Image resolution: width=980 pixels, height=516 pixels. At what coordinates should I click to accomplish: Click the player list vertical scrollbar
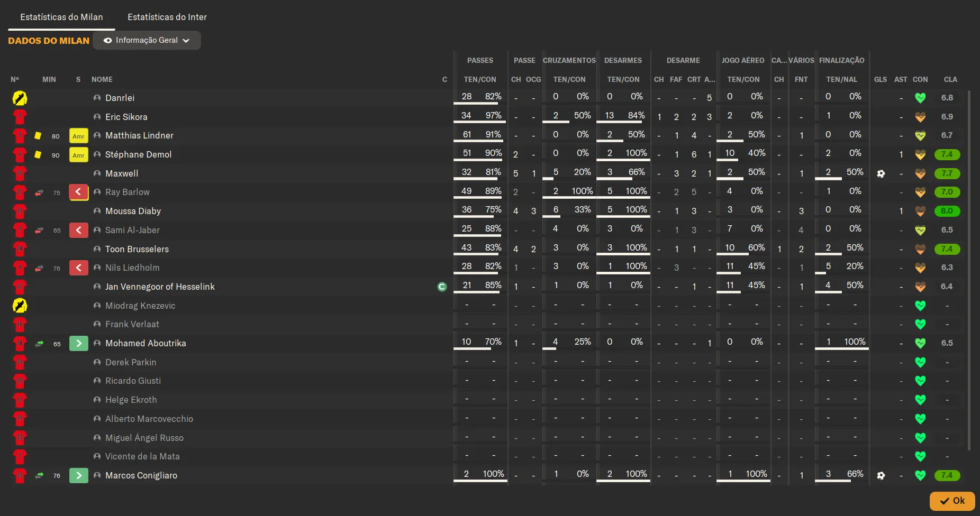pyautogui.click(x=969, y=270)
